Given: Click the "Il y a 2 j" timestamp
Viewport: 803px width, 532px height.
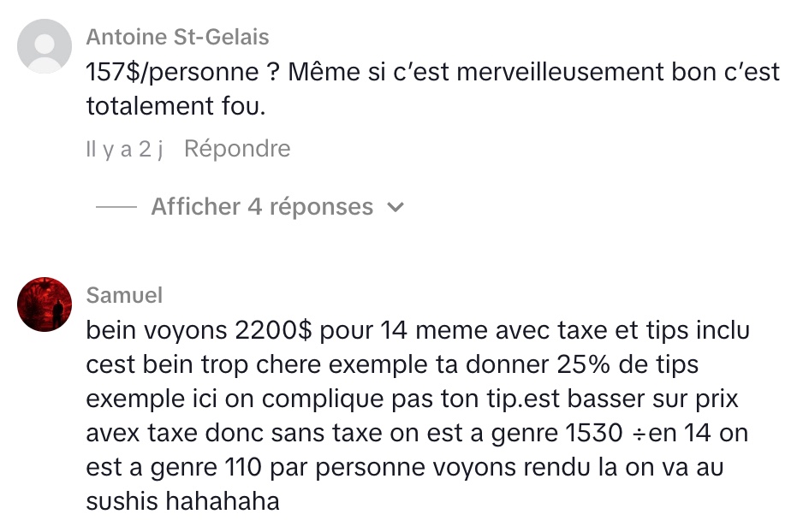Looking at the screenshot, I should (x=124, y=149).
